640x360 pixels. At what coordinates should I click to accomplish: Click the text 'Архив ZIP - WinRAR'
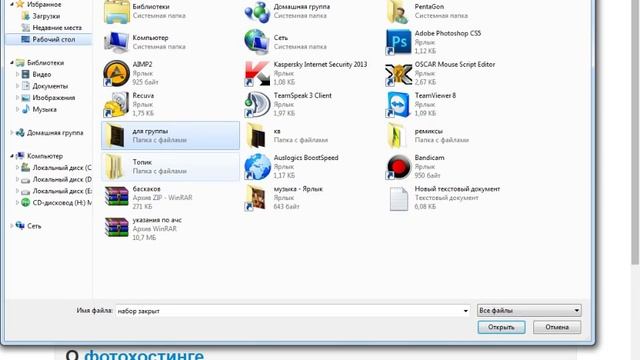(x=162, y=198)
